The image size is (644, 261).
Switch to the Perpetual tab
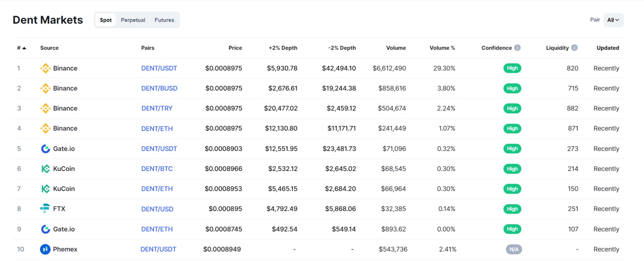(x=133, y=20)
